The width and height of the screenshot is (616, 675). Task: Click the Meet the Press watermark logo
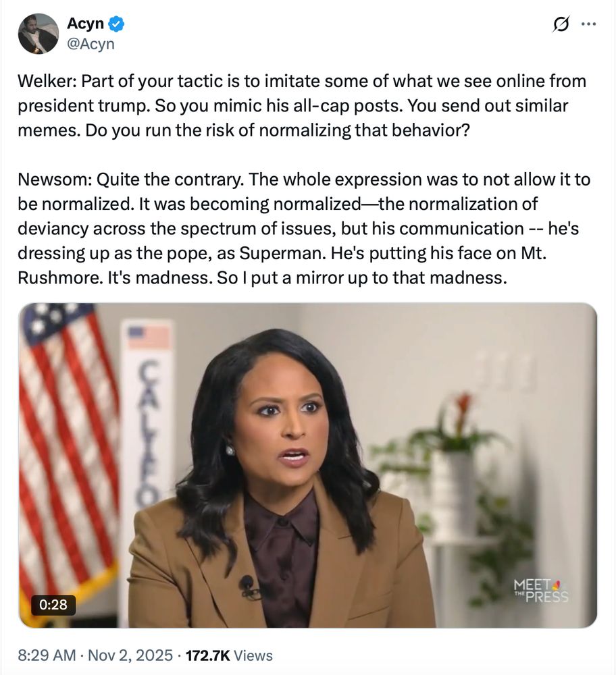[x=540, y=591]
